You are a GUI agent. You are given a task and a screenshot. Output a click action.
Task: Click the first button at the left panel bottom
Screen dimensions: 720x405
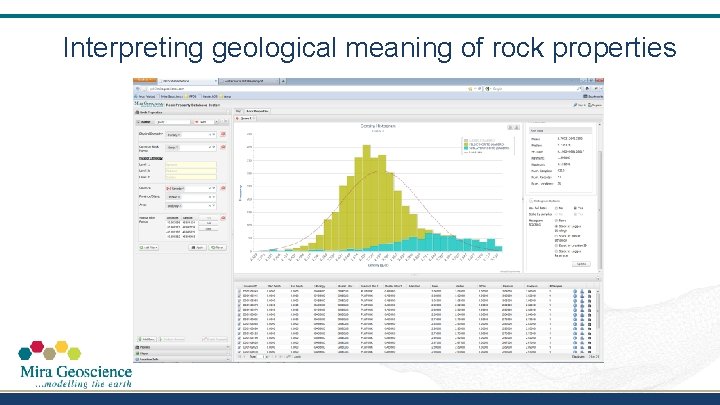tap(146, 339)
